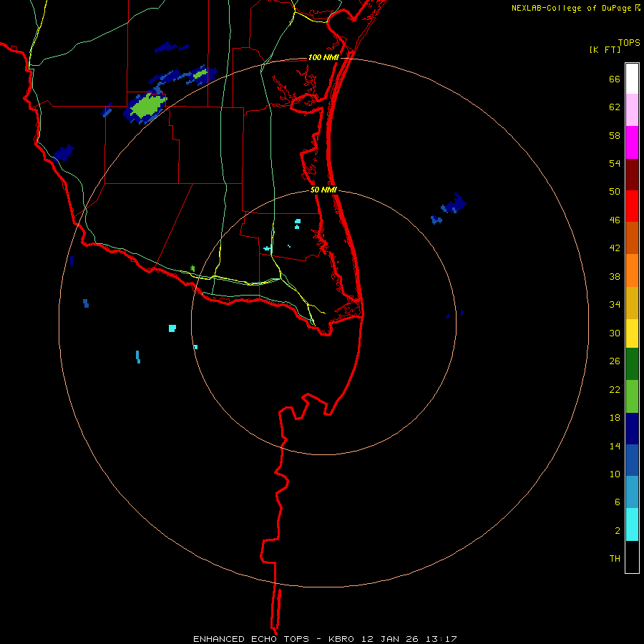This screenshot has width=644, height=644.
Task: Click the "NEXLAB-College of DuPage" header text
Action: point(571,8)
